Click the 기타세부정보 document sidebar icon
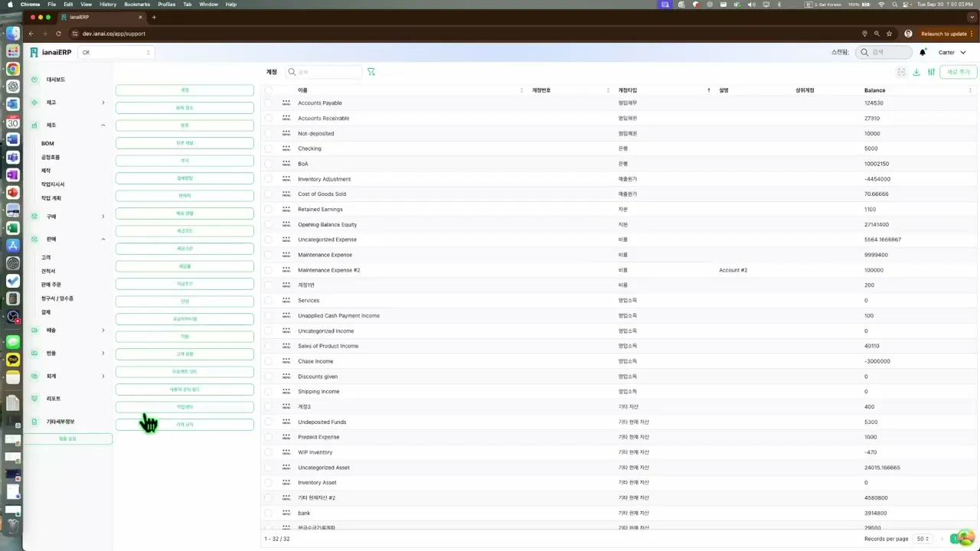Image resolution: width=980 pixels, height=551 pixels. (x=34, y=422)
